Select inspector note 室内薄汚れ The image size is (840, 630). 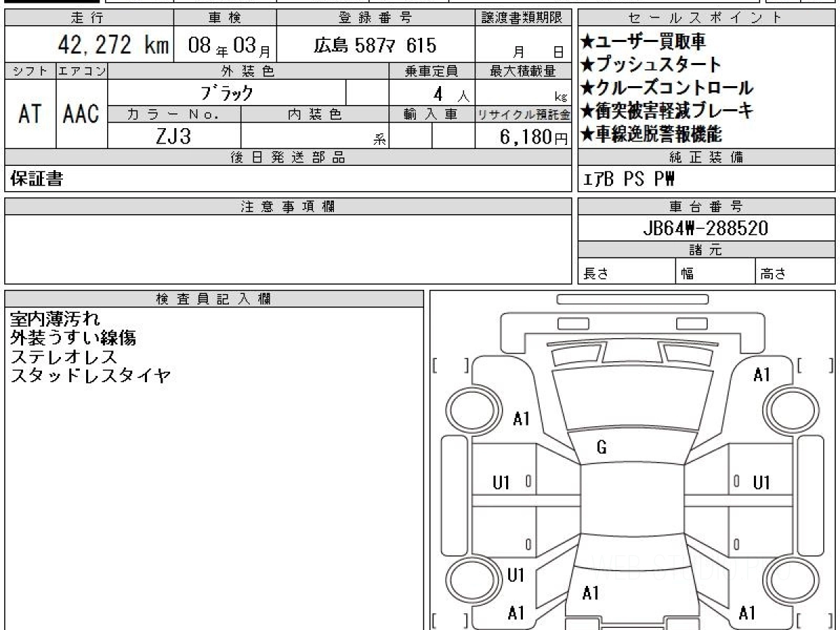coord(55,320)
